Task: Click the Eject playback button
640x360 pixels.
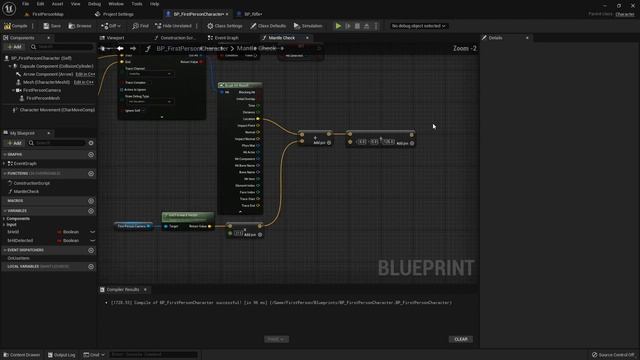Action: 367,26
